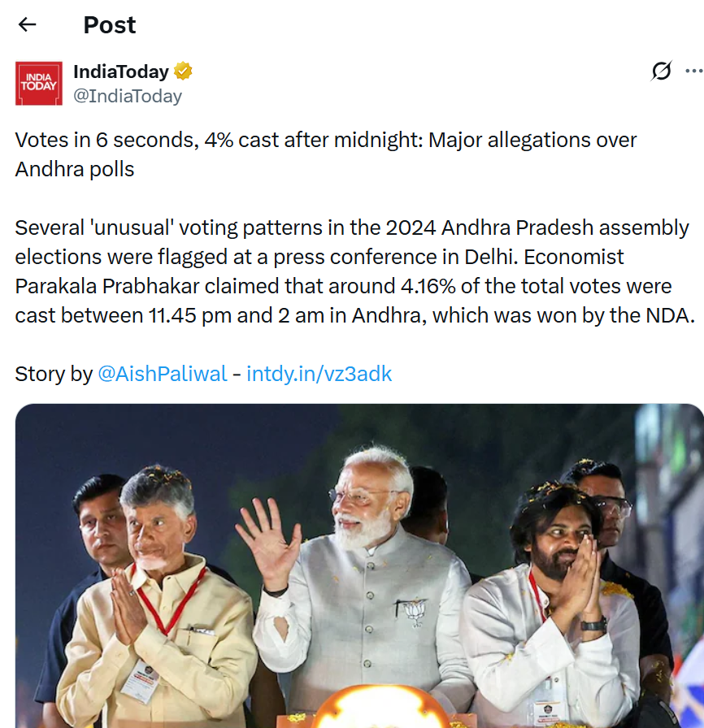704x728 pixels.
Task: Click the Grok icon on the post
Action: [x=662, y=71]
